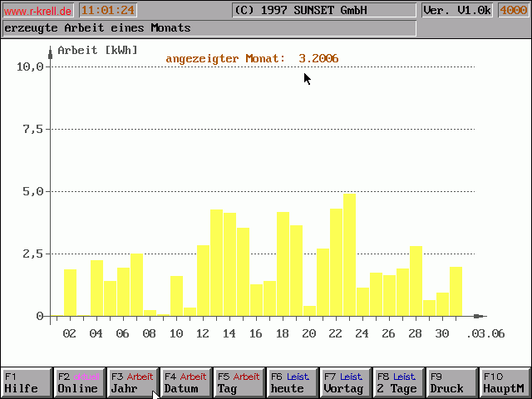Screen dimensions: 532x399
Task: Open F2 Online view
Action: (x=79, y=383)
